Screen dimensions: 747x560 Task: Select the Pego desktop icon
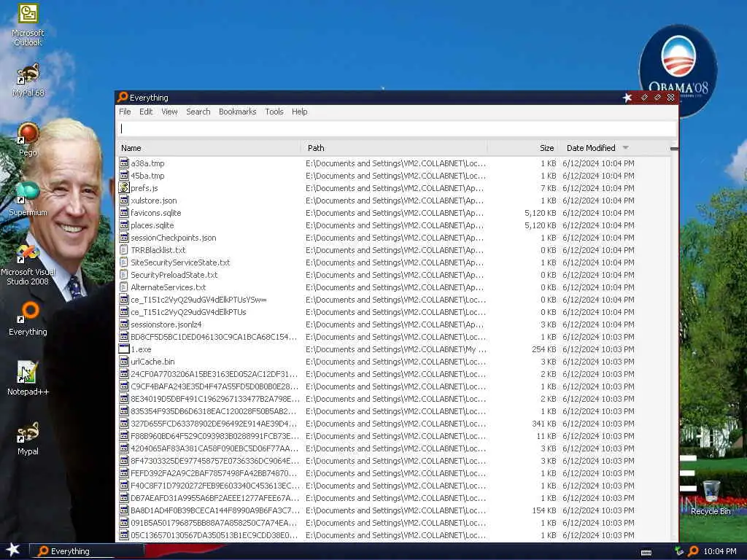pyautogui.click(x=28, y=139)
